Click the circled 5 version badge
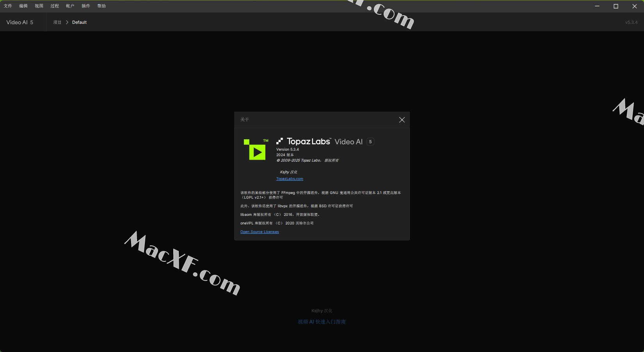The image size is (644, 352). tap(370, 142)
